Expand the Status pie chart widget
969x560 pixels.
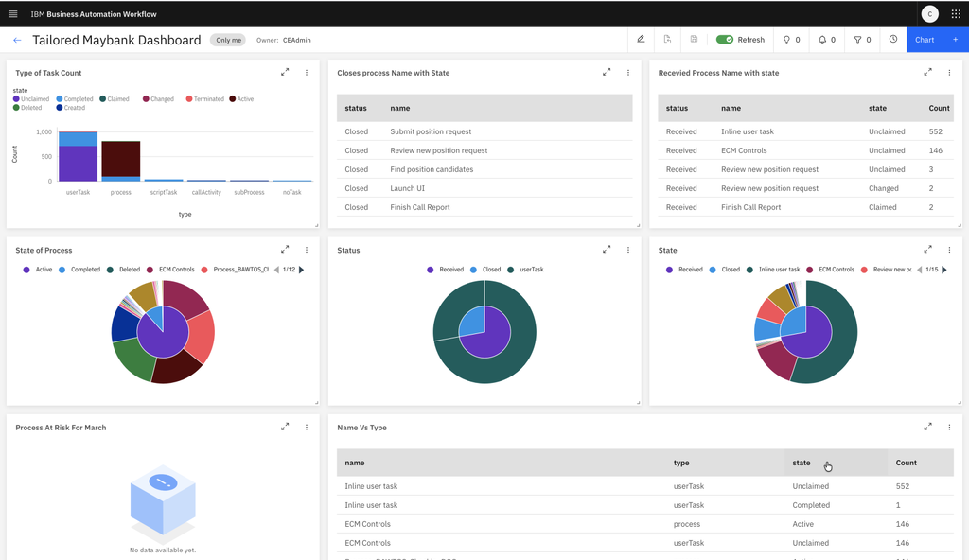(x=607, y=250)
